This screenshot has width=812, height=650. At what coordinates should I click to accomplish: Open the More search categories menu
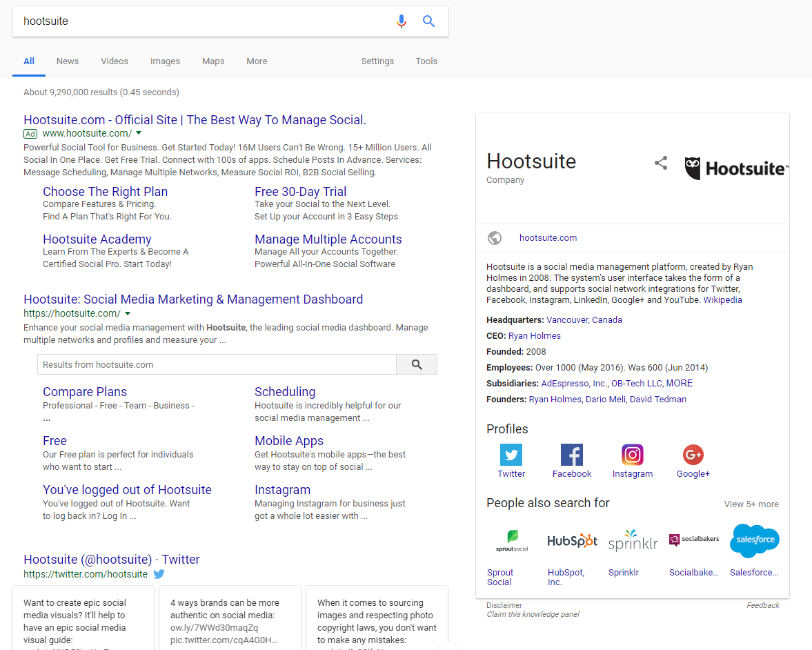(257, 61)
